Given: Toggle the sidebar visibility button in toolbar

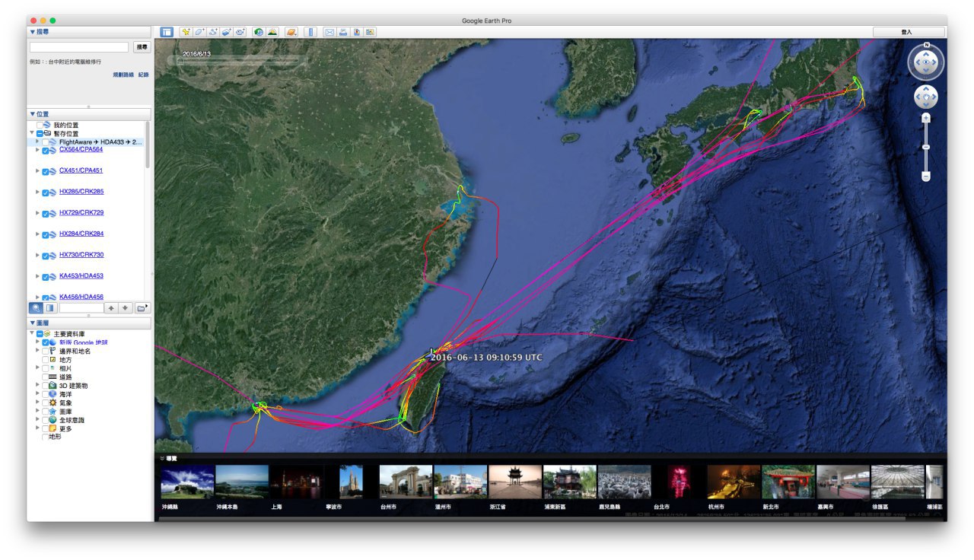Looking at the screenshot, I should [167, 32].
